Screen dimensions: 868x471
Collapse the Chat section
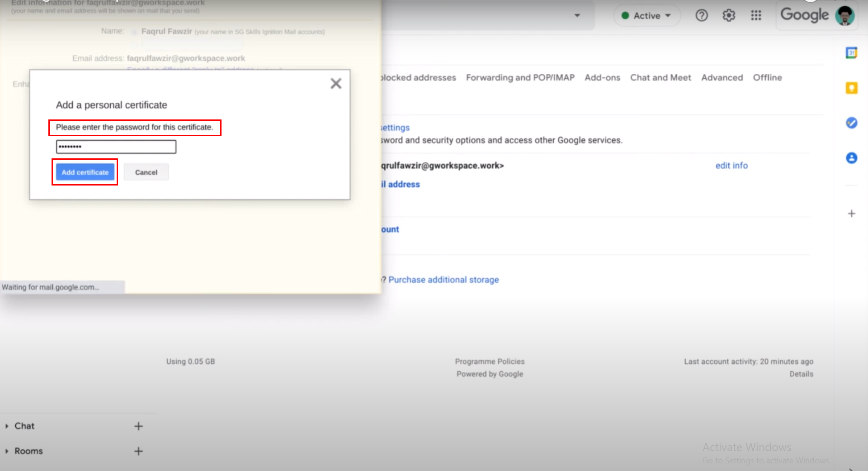(x=6, y=426)
